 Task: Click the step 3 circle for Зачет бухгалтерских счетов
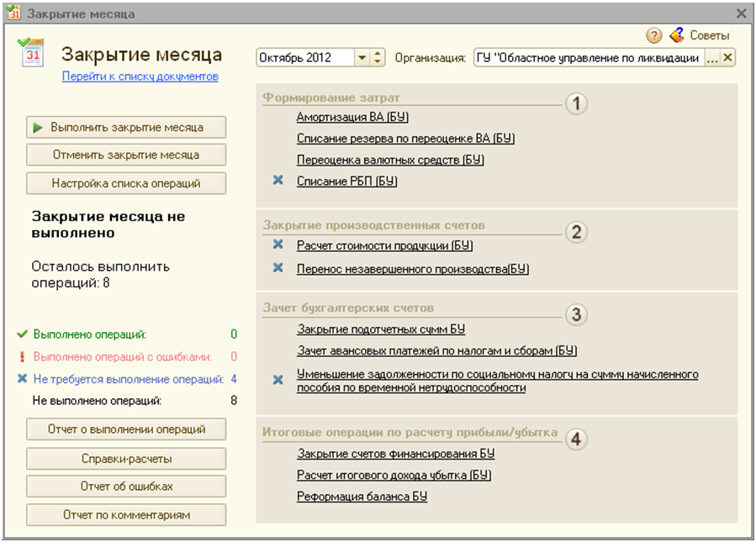[x=576, y=314]
